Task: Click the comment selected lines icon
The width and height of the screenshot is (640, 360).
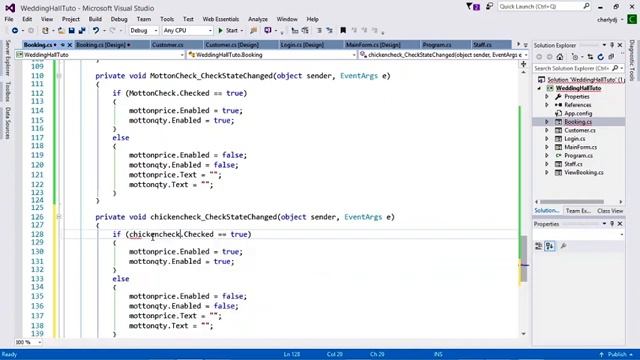Action: click(319, 31)
